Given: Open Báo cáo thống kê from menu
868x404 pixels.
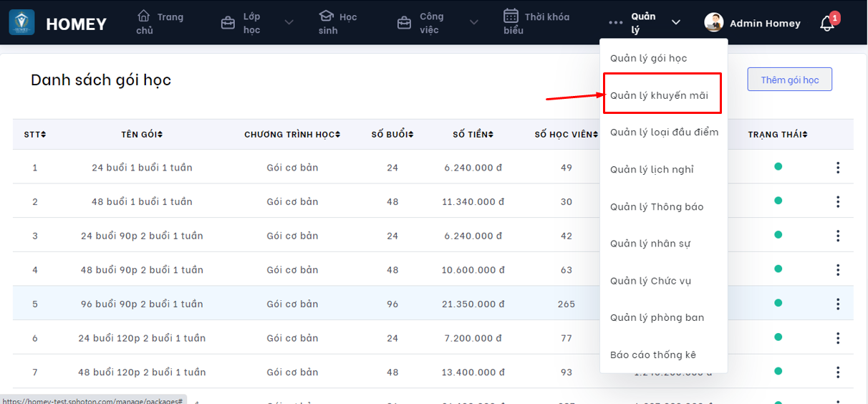Looking at the screenshot, I should (652, 355).
